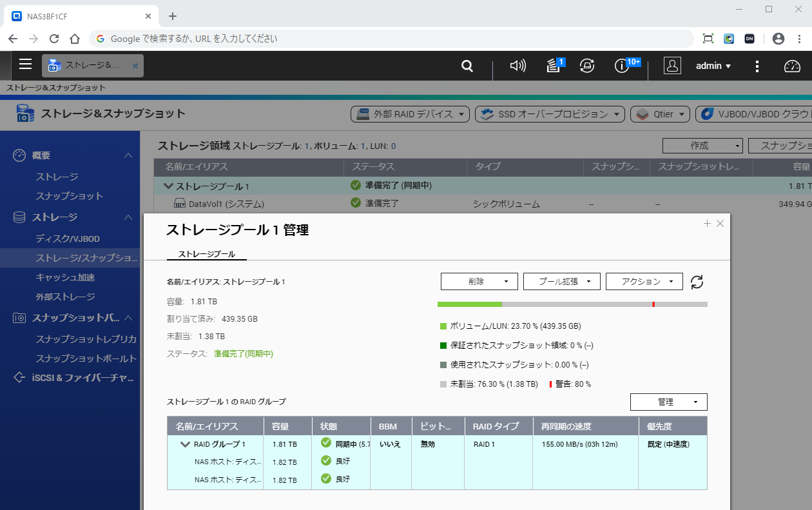The width and height of the screenshot is (812, 510).
Task: Click the refresh icon beside アクション
Action: (x=697, y=282)
